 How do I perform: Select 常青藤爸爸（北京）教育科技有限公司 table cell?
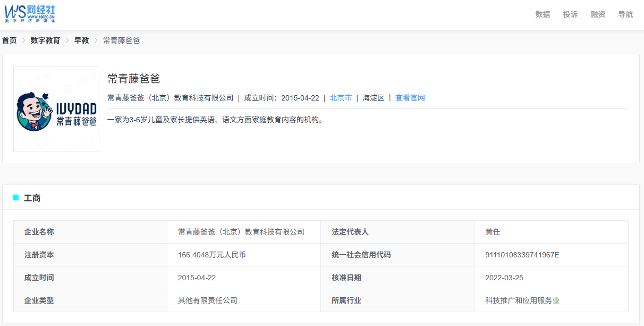tap(244, 232)
